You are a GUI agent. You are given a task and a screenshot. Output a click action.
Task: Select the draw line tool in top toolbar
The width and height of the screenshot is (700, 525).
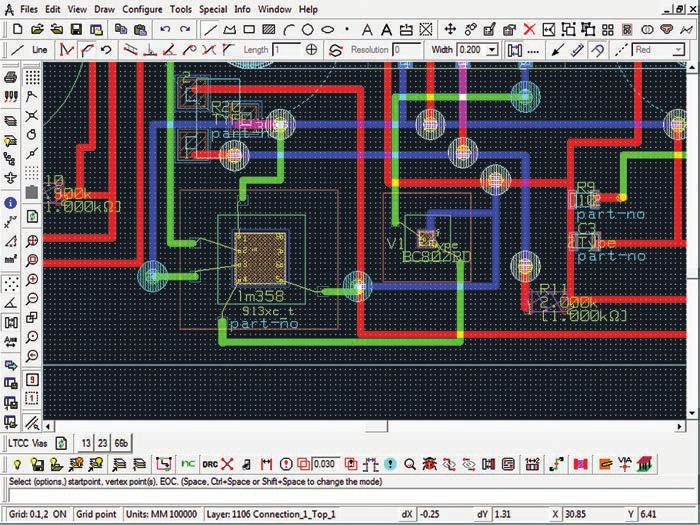(x=210, y=30)
